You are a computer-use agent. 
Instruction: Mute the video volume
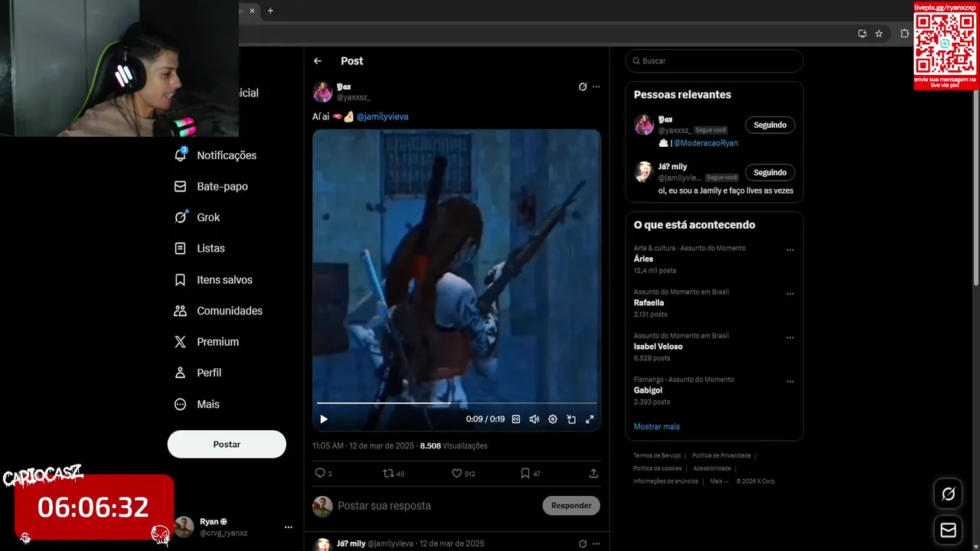point(534,419)
